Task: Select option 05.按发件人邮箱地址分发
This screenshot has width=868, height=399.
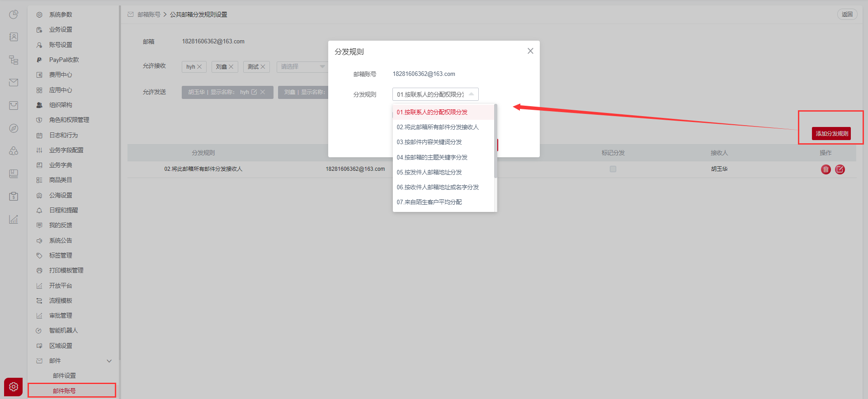Action: [429, 172]
